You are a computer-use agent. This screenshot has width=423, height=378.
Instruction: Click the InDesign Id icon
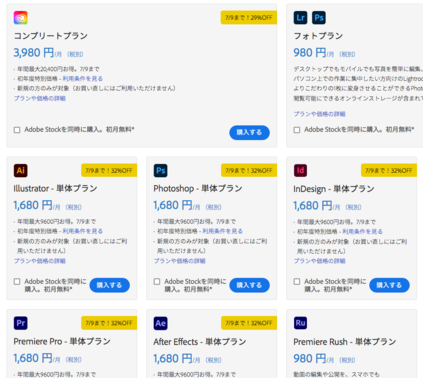[300, 170]
